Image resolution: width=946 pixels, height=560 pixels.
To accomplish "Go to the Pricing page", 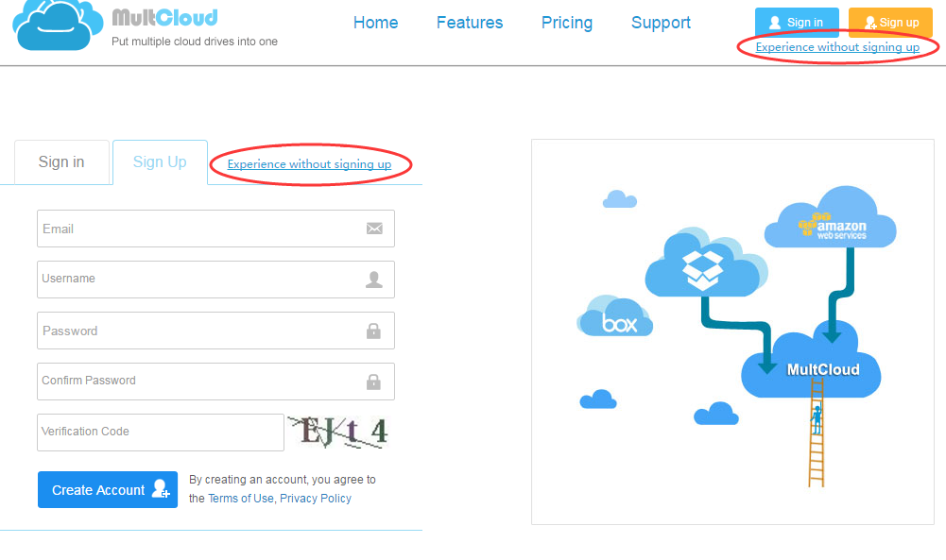I will (x=566, y=23).
